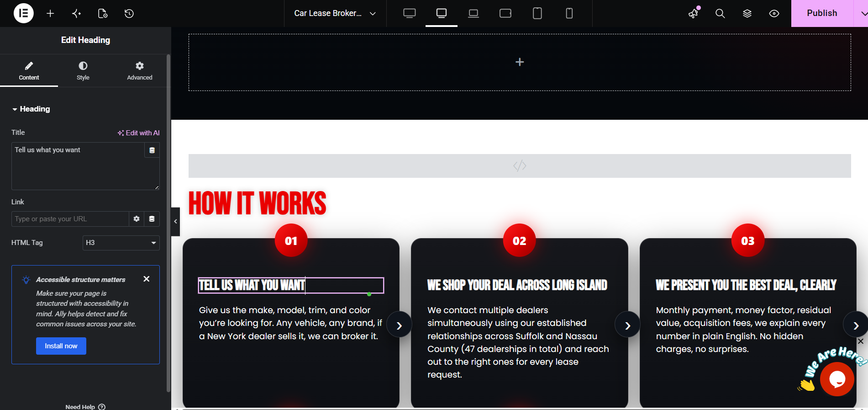868x410 pixels.
Task: Click arrow button after third card
Action: (x=856, y=325)
